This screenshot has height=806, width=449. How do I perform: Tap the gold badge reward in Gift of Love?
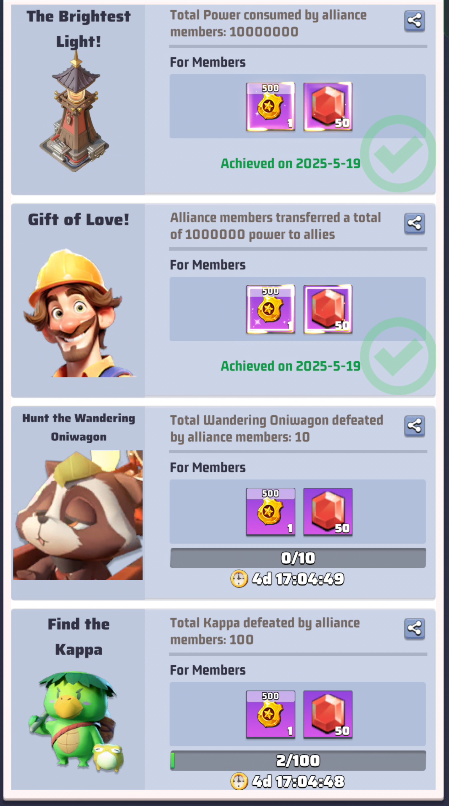[x=271, y=309]
